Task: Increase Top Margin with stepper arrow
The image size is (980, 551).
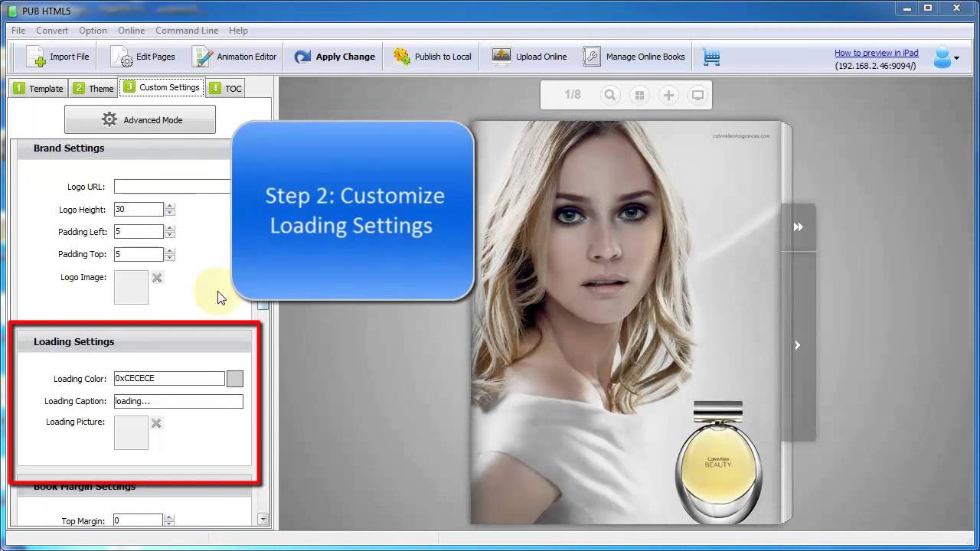Action: [170, 517]
